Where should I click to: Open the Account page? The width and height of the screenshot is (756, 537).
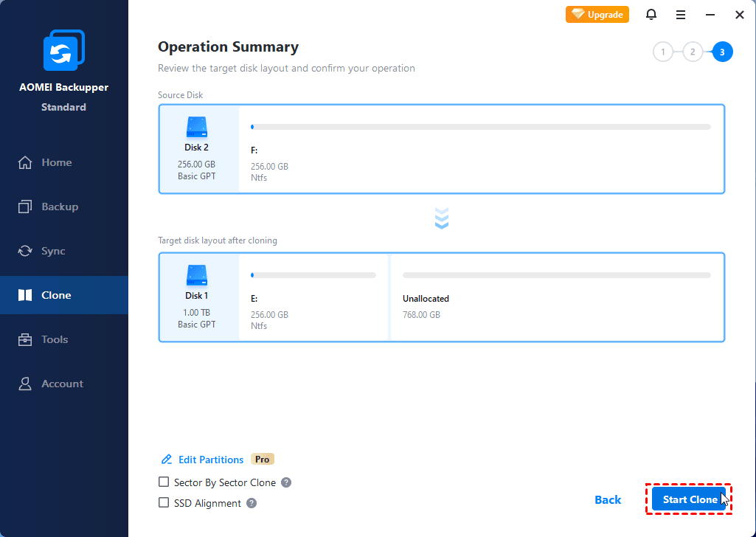(62, 384)
